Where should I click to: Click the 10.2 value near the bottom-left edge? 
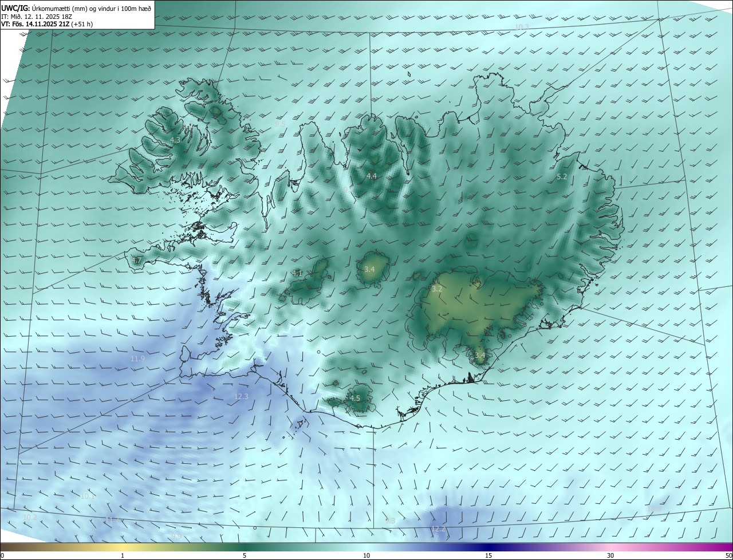pos(30,518)
